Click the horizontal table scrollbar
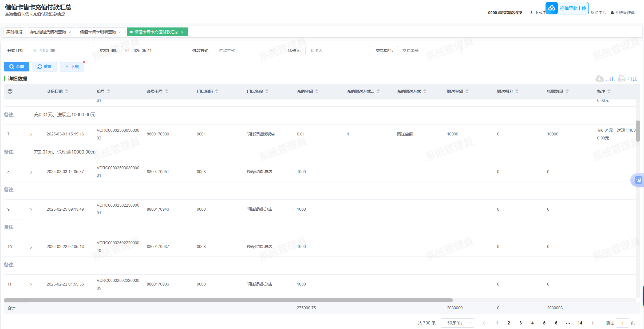 click(x=228, y=300)
